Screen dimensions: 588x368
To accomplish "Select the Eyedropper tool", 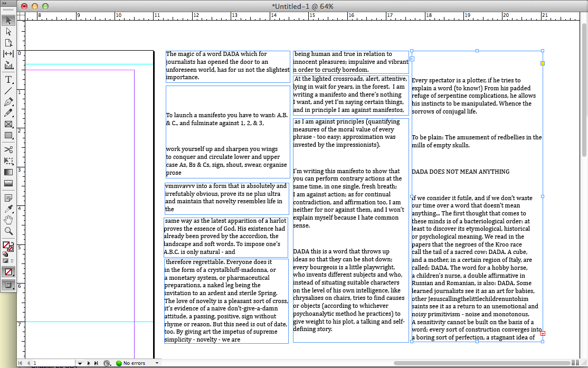I will (x=8, y=209).
